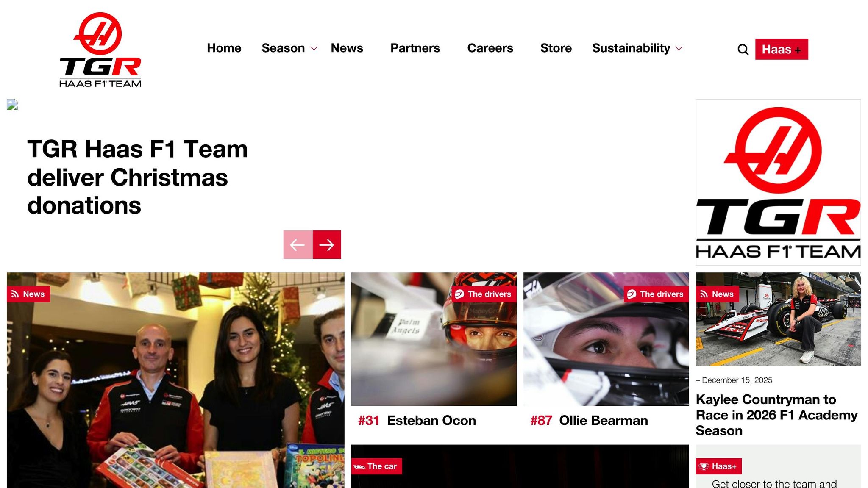Open the Store link in navigation
The width and height of the screenshot is (868, 488).
pyautogui.click(x=556, y=48)
